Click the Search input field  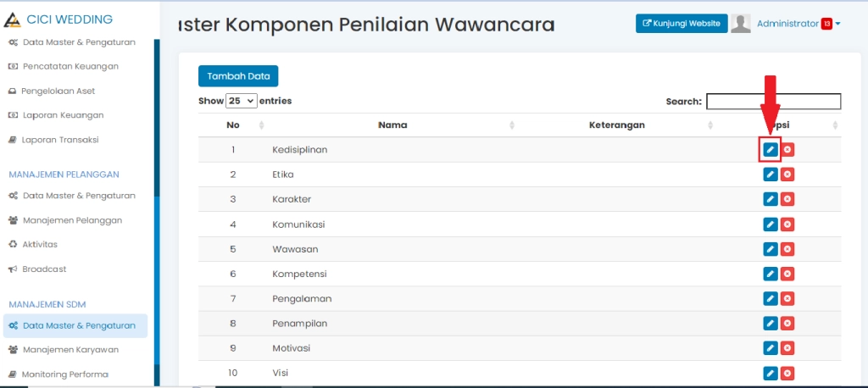coord(773,102)
